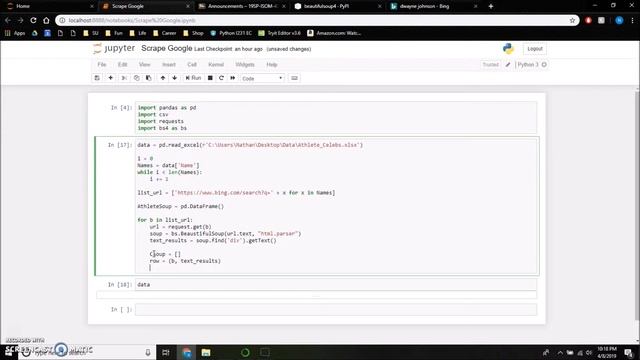Screen dimensions: 640x360
Task: Open the Chrome three-dot menu
Action: [x=633, y=20]
